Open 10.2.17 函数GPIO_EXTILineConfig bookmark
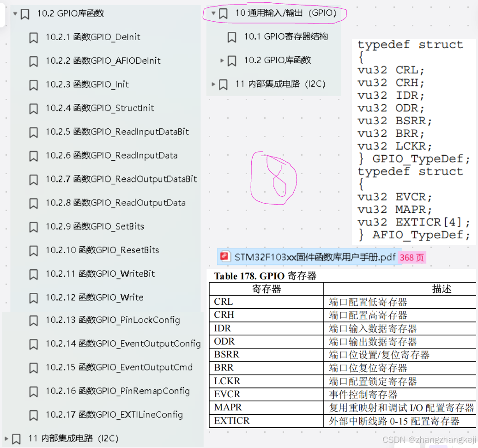The height and width of the screenshot is (448, 478). point(114,415)
